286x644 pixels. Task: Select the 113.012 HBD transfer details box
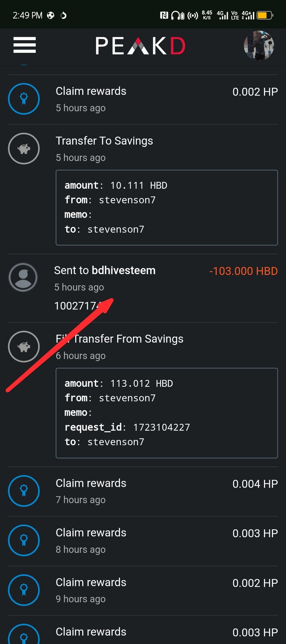pos(167,413)
